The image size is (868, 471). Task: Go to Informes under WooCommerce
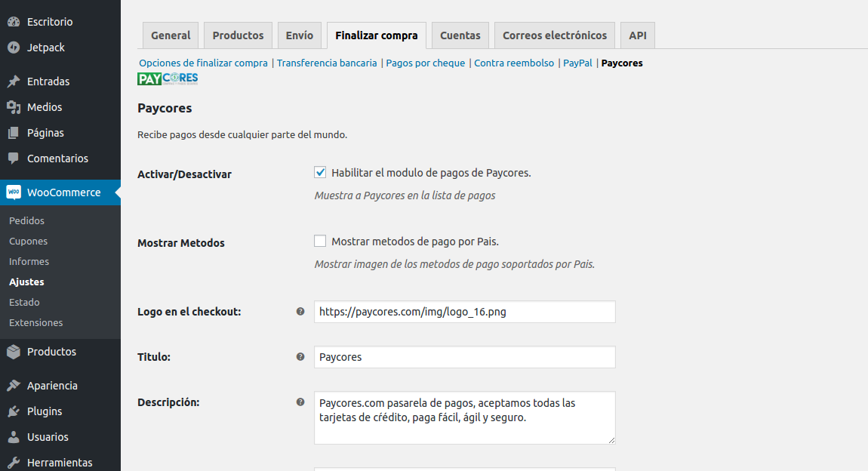(29, 261)
